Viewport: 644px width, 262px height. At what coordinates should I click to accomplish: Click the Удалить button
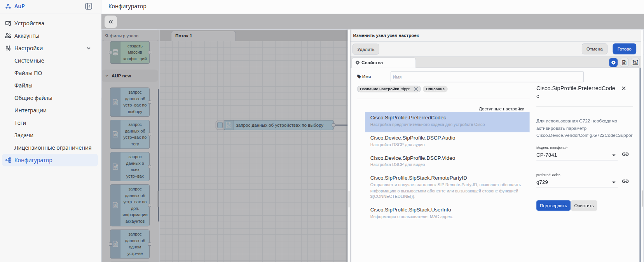tap(366, 49)
